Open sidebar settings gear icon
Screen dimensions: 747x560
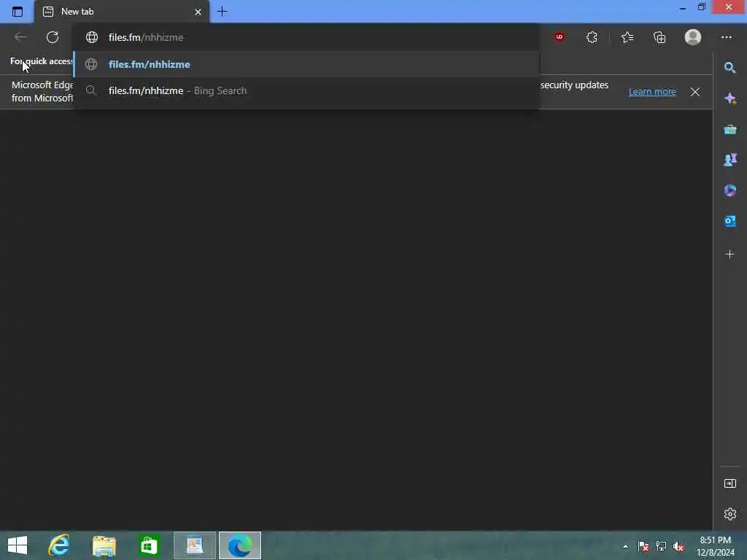click(x=729, y=514)
